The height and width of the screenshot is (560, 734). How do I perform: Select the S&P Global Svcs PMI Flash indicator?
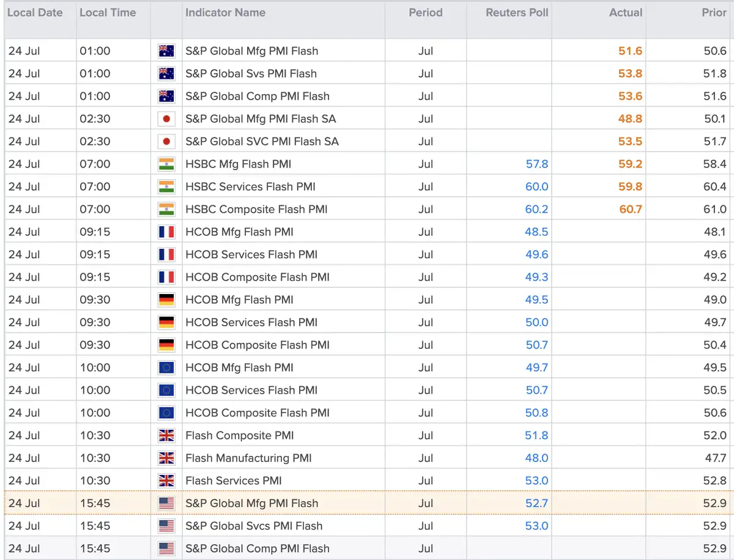tap(254, 526)
